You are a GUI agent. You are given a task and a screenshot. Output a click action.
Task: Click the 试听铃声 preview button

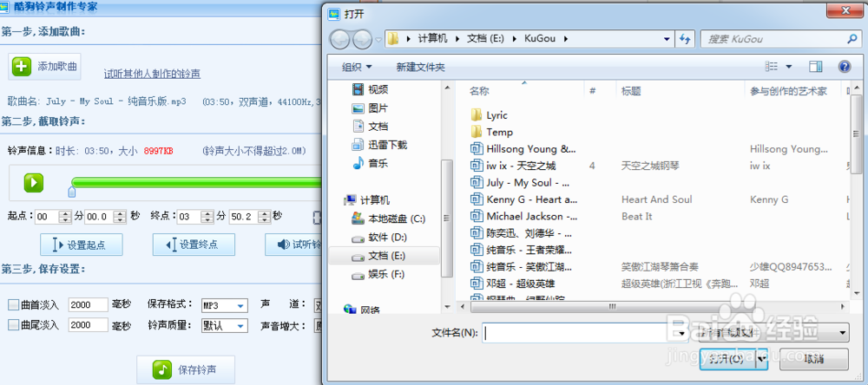[293, 245]
